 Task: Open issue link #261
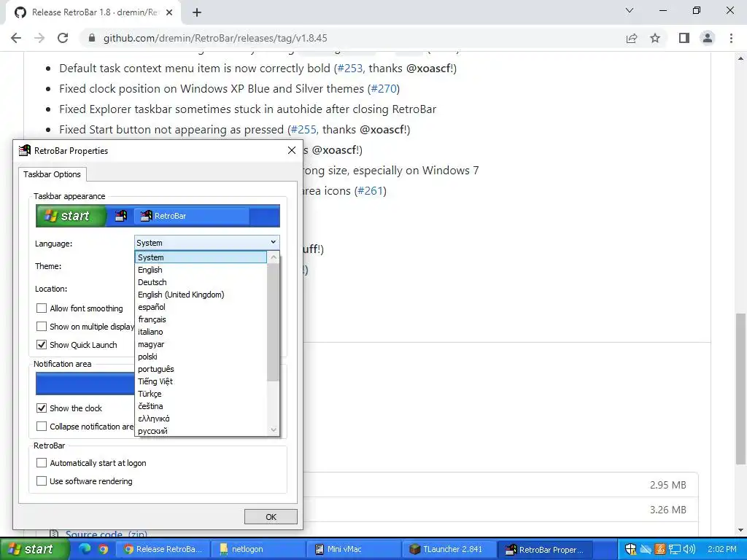(x=370, y=190)
